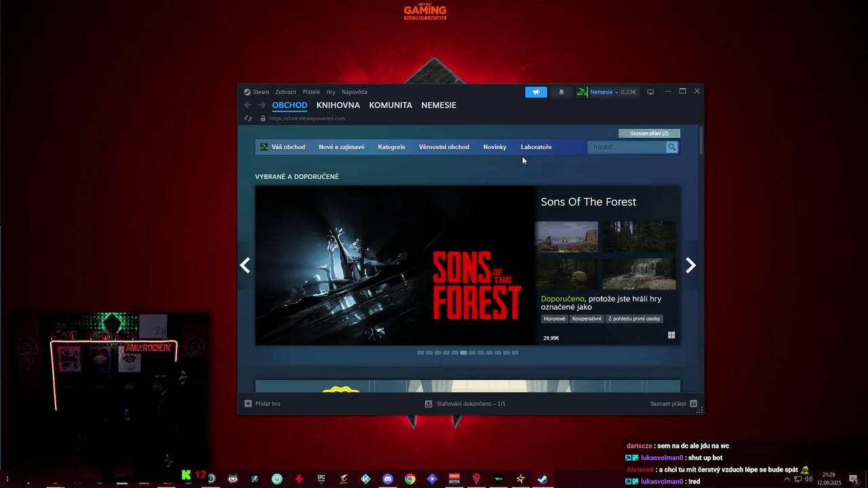The height and width of the screenshot is (488, 868).
Task: Open the Nápověda menu
Action: (x=355, y=92)
